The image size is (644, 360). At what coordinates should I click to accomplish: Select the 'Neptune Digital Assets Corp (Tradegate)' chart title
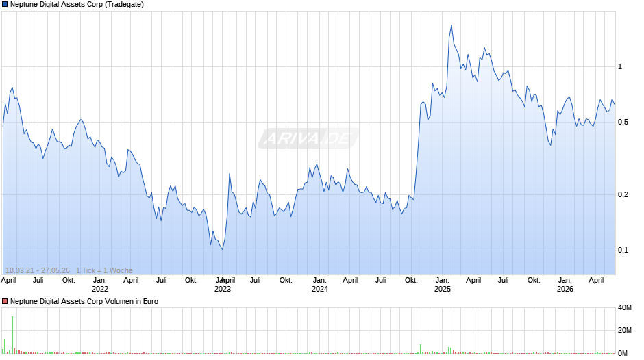click(x=77, y=5)
